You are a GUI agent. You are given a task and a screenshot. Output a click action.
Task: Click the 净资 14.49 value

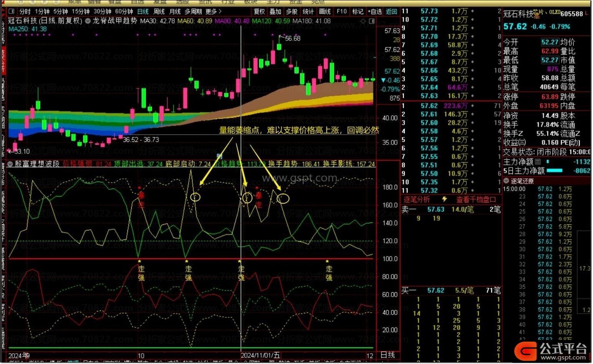coord(550,115)
